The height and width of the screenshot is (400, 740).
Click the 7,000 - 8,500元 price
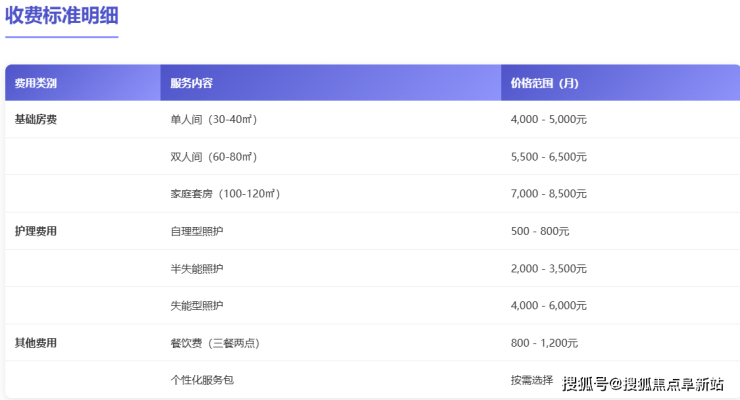[548, 194]
